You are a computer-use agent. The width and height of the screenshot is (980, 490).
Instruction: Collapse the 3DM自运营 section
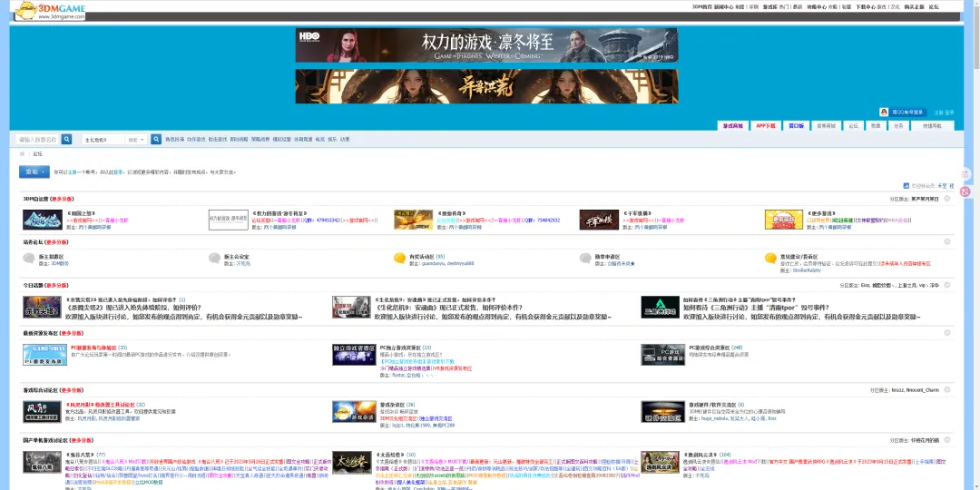coord(946,199)
